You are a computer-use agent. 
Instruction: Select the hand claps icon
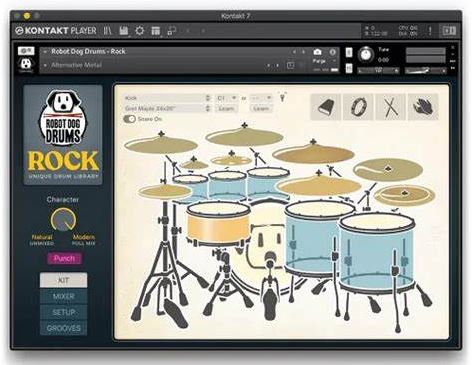click(x=423, y=107)
